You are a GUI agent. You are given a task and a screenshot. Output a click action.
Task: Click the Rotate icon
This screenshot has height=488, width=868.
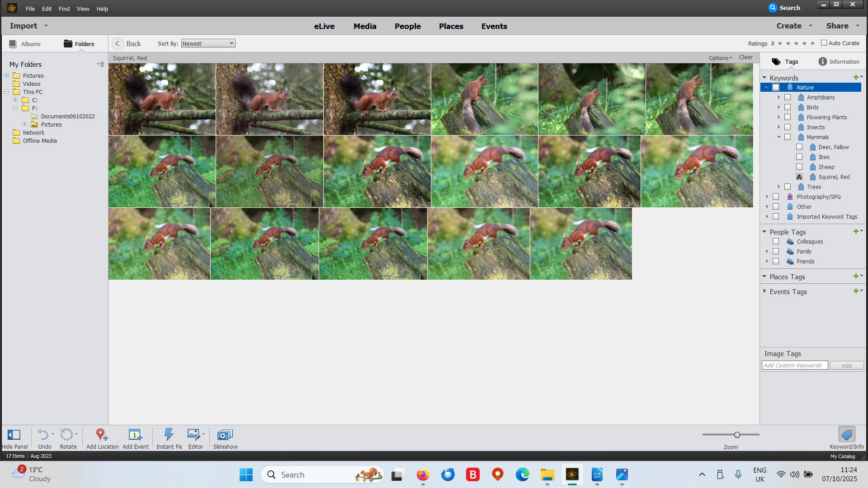(66, 435)
